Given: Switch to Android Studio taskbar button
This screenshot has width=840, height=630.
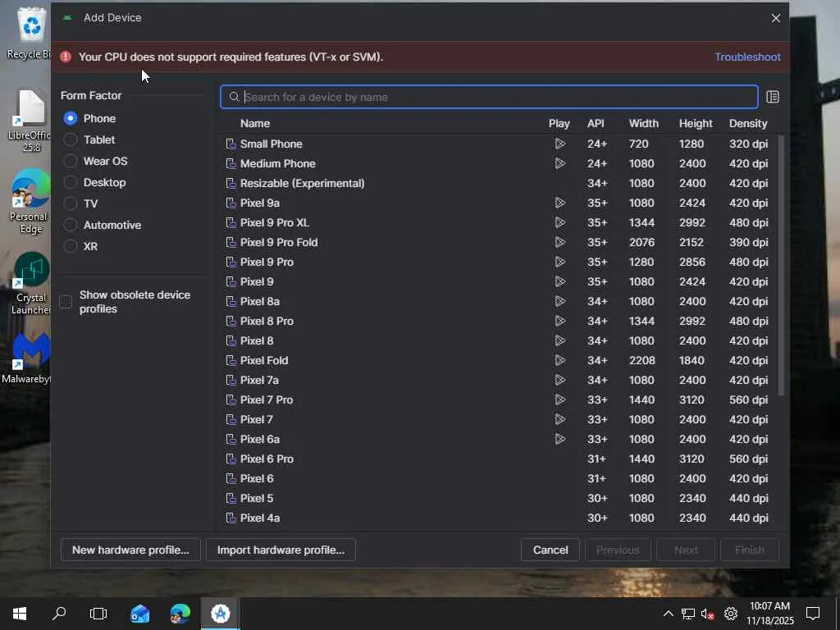Looking at the screenshot, I should [x=220, y=614].
